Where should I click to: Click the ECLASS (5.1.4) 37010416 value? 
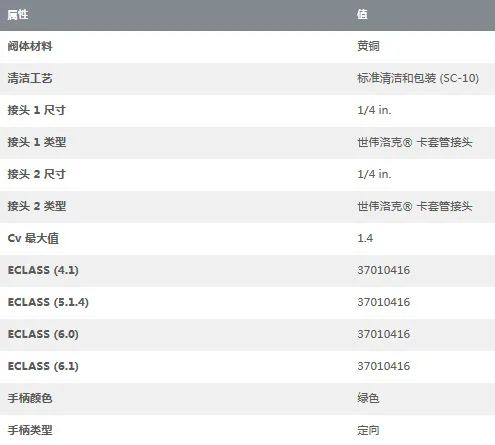coord(384,302)
